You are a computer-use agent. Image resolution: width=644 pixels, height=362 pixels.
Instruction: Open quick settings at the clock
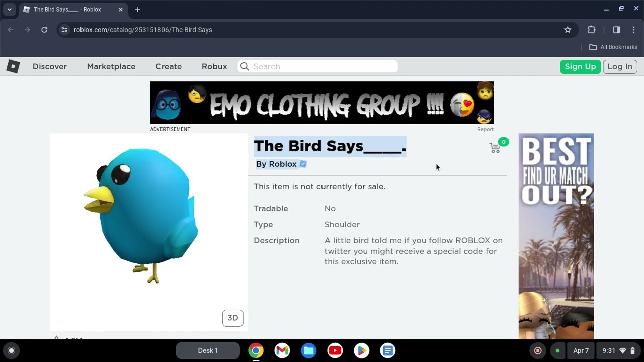(619, 350)
